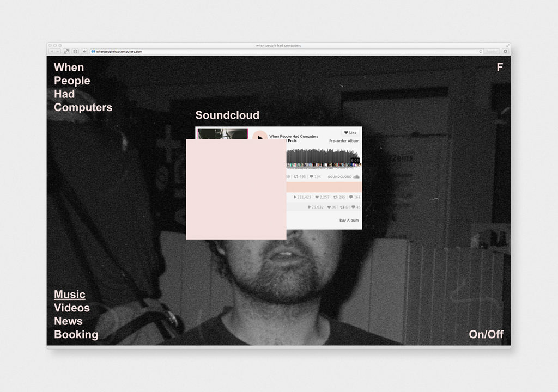Open the News section
Screen dimensions: 558x392
pos(68,321)
